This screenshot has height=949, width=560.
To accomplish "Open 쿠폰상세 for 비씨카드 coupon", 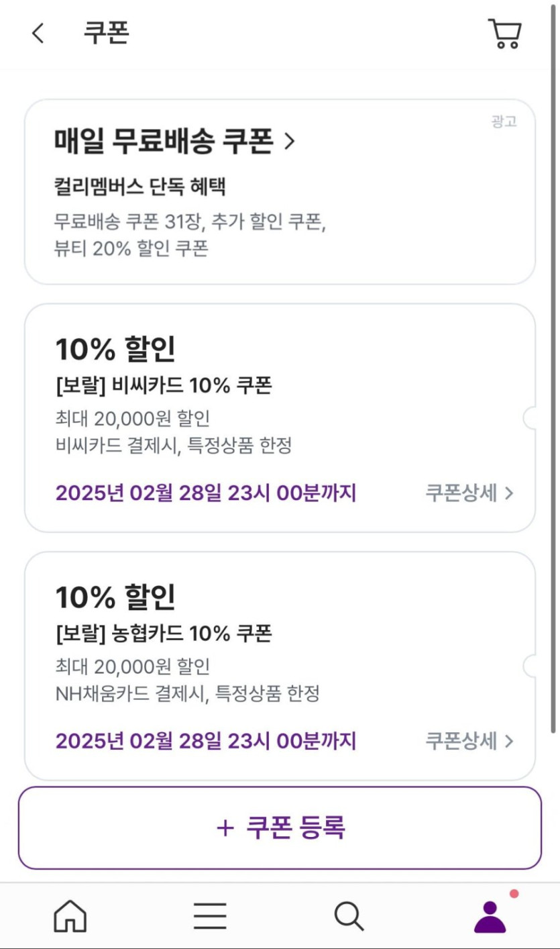I will pyautogui.click(x=461, y=493).
